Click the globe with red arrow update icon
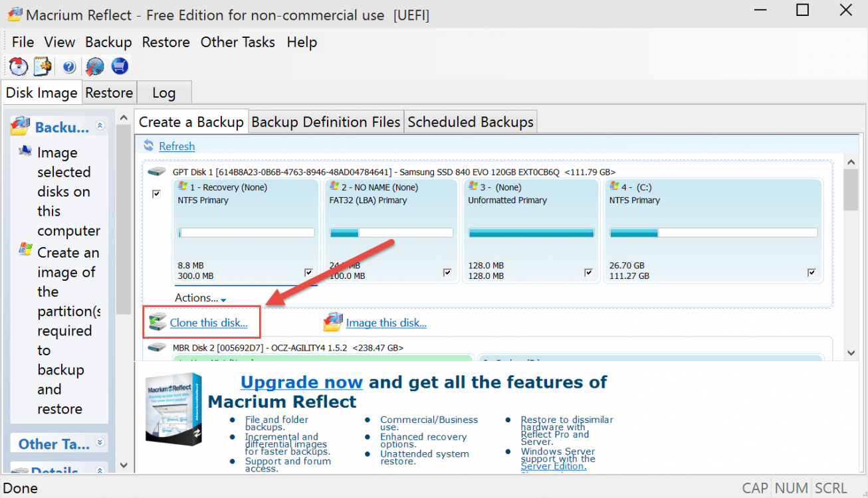This screenshot has width=868, height=498. pyautogui.click(x=95, y=66)
